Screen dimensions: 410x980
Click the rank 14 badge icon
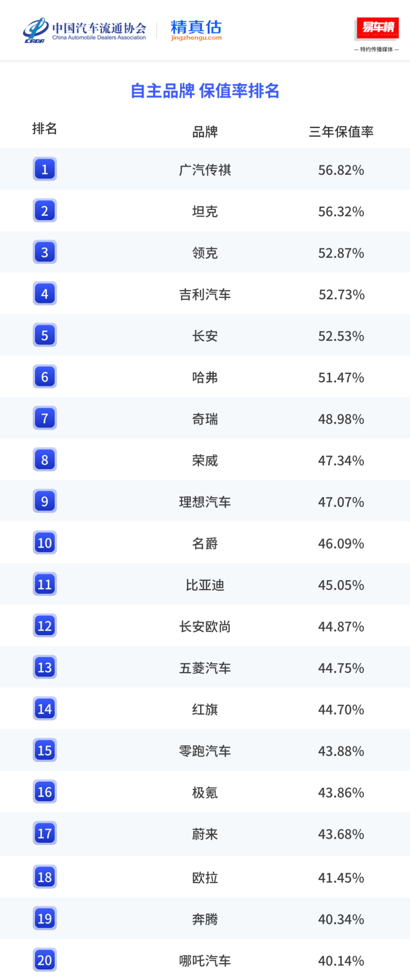click(44, 708)
